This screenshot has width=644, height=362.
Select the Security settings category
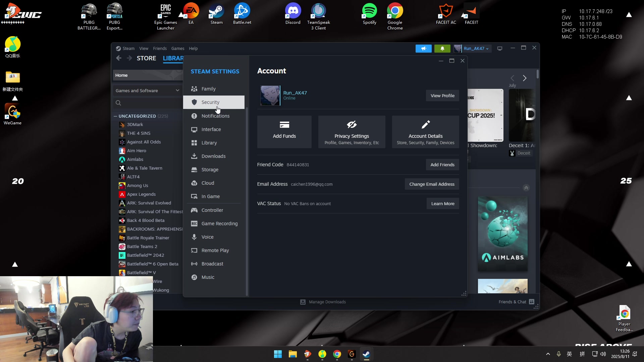(x=214, y=102)
